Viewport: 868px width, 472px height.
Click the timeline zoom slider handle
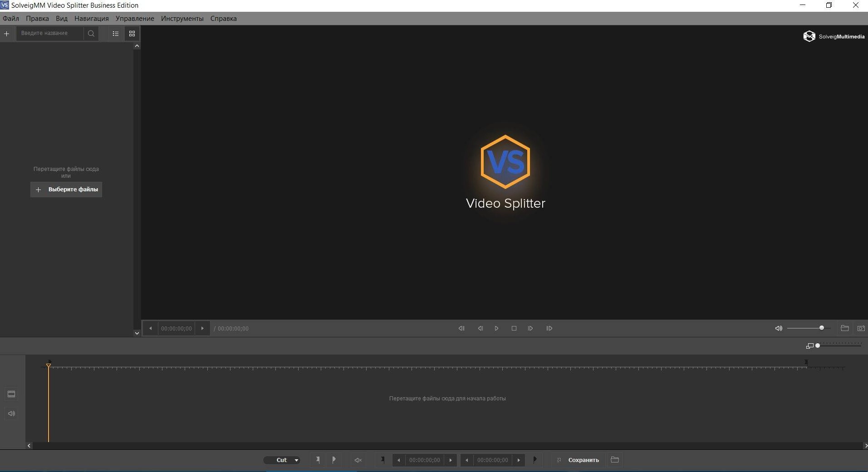pos(818,345)
